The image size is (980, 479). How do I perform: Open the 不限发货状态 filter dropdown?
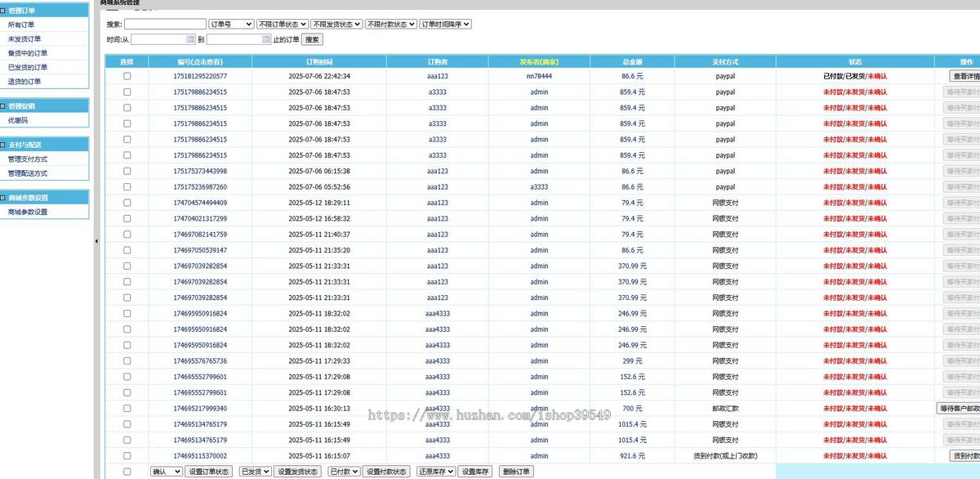[337, 25]
